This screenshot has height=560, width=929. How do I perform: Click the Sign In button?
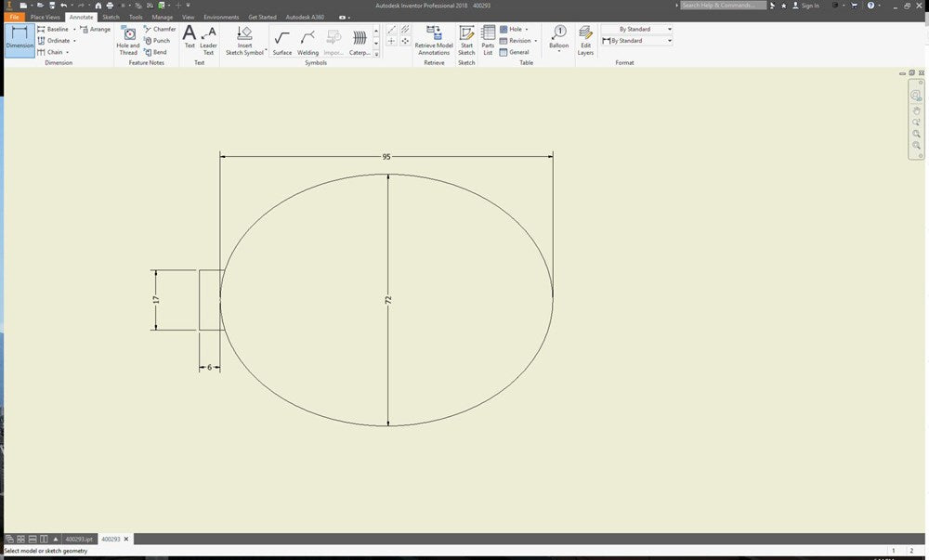pos(809,6)
